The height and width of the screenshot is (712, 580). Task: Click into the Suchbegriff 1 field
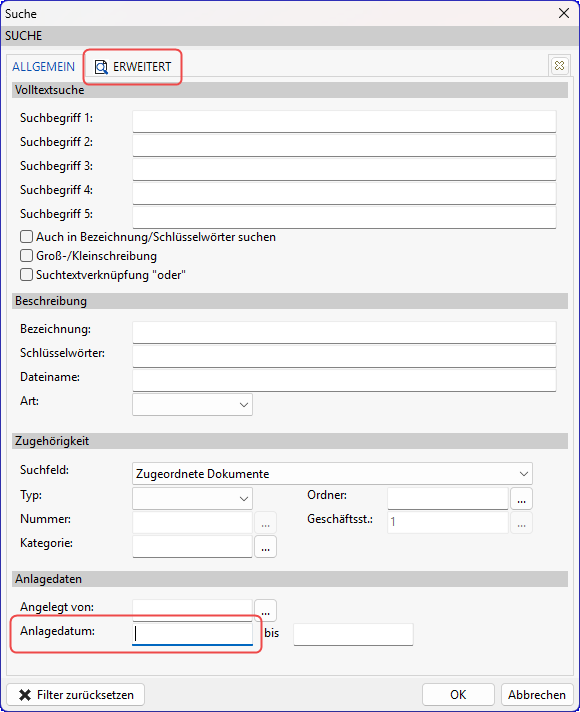[x=344, y=121]
